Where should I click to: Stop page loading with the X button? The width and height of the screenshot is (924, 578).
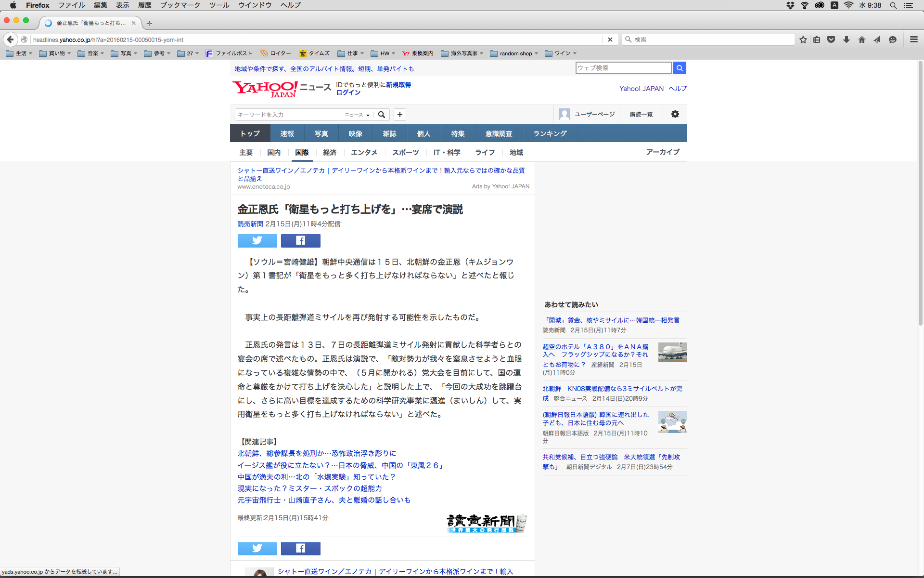tap(610, 39)
